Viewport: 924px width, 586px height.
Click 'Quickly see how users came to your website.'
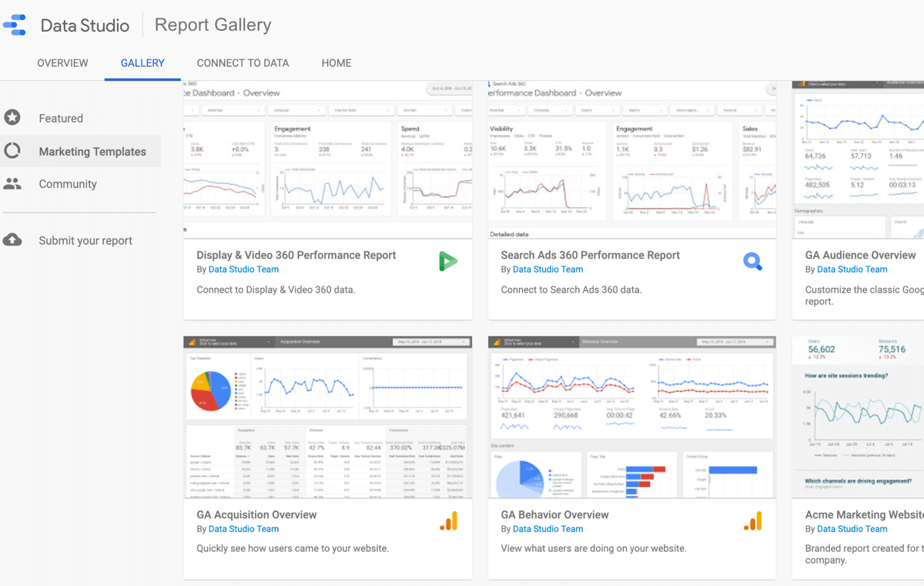point(293,549)
